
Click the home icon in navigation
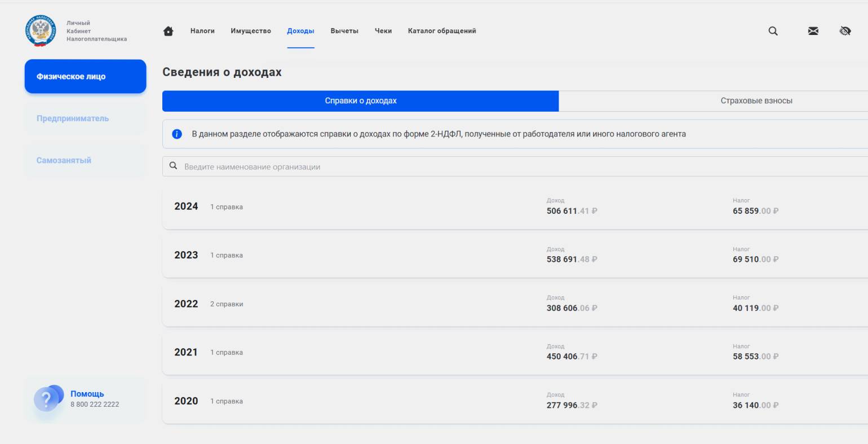(168, 31)
